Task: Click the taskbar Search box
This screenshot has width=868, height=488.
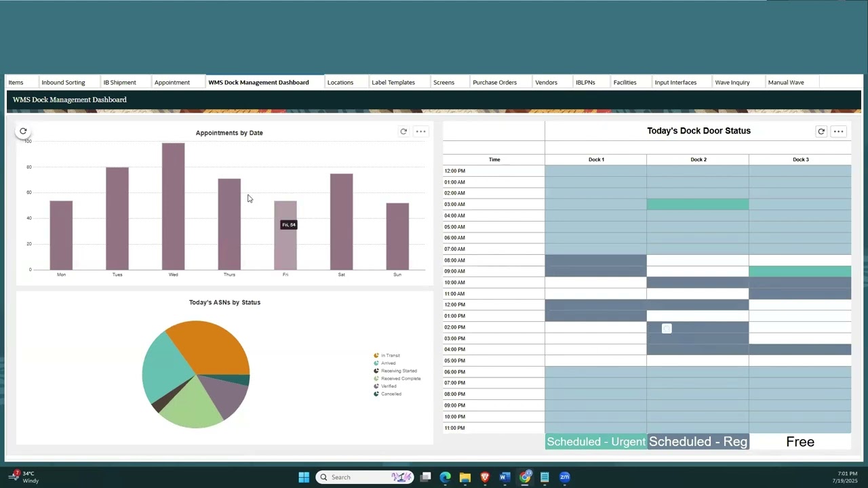Action: (x=365, y=477)
